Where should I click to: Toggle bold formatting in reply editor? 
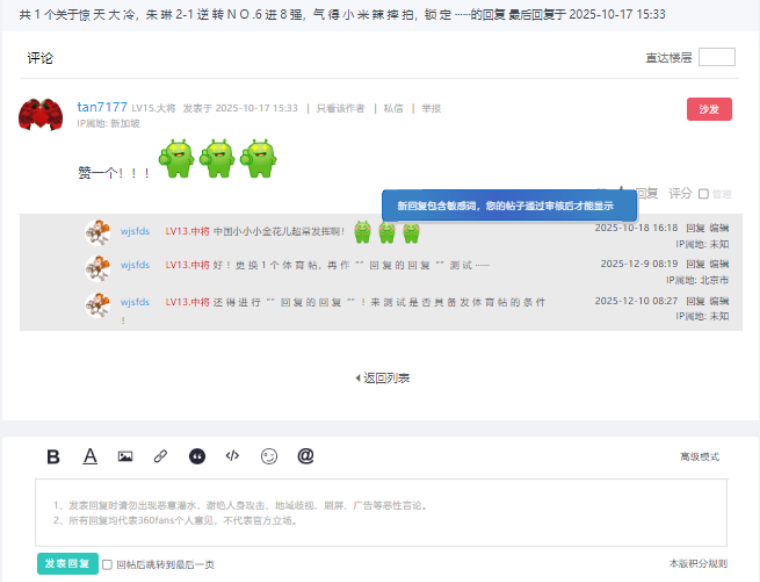pos(54,457)
